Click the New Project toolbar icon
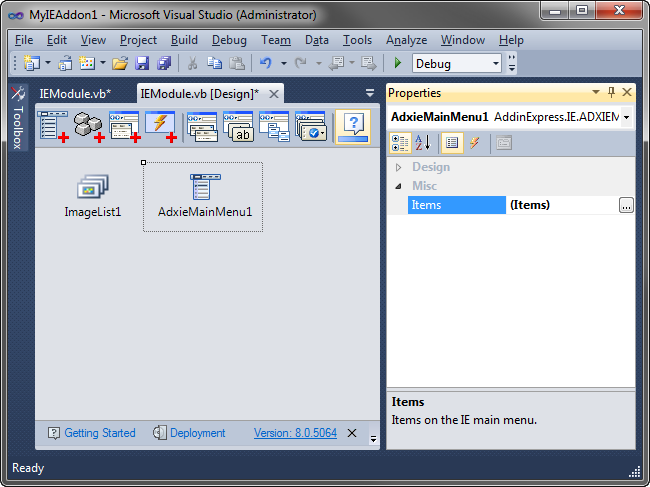This screenshot has width=650, height=487. pyautogui.click(x=32, y=63)
